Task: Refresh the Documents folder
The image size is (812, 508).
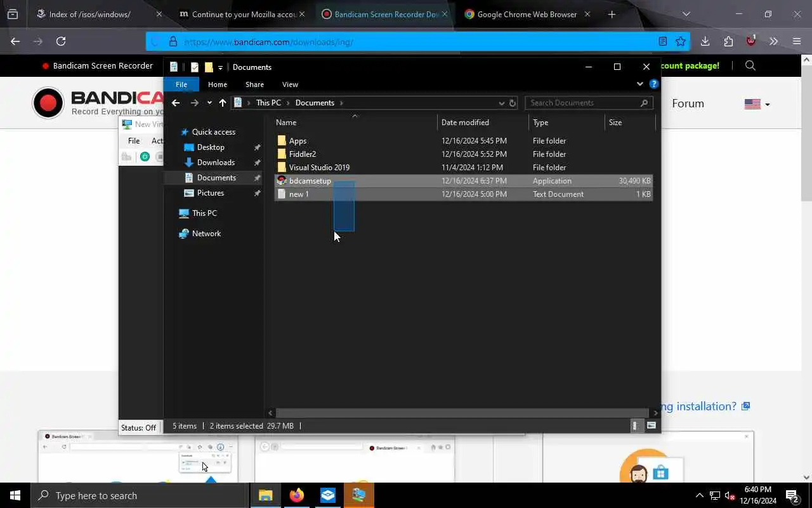Action: (513, 103)
